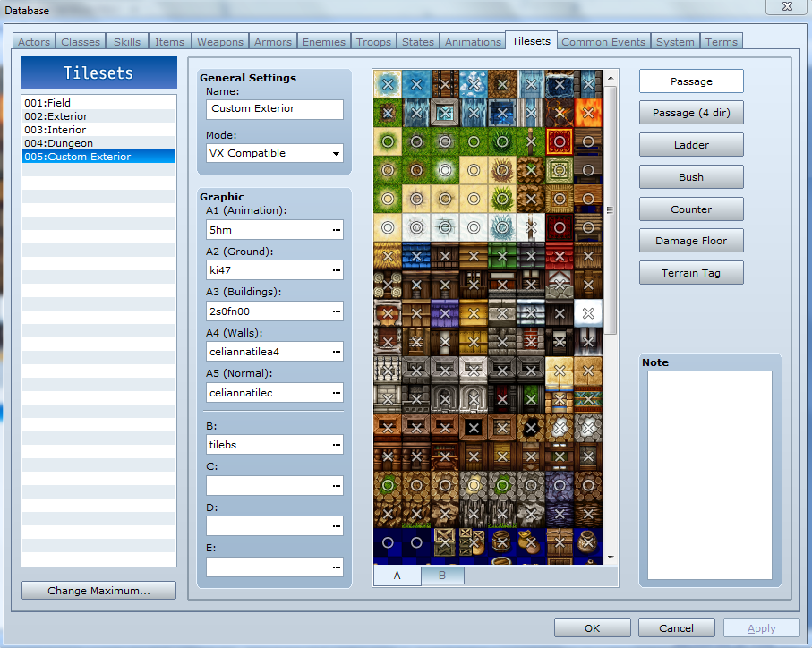The image size is (812, 648).
Task: Go to the Items tab
Action: click(169, 42)
